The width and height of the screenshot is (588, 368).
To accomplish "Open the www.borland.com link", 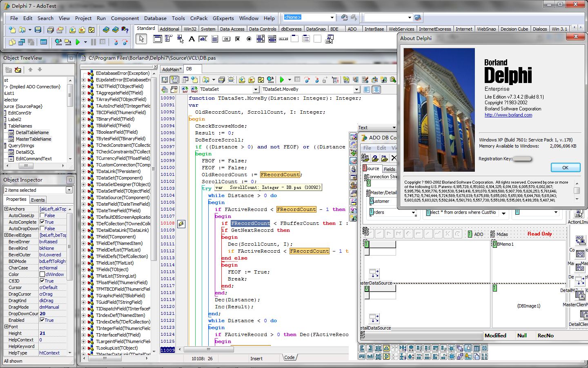I will coord(508,115).
